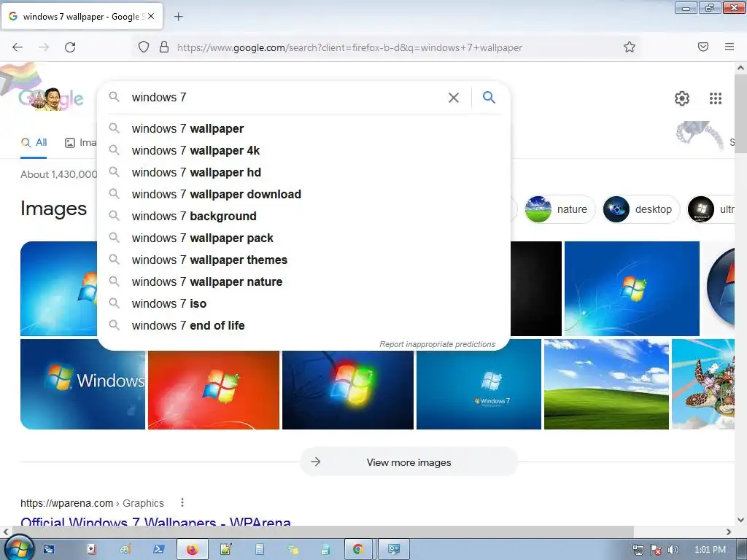Open the green hill Bliss wallpaper thumbnail
This screenshot has height=560, width=747.
(606, 384)
